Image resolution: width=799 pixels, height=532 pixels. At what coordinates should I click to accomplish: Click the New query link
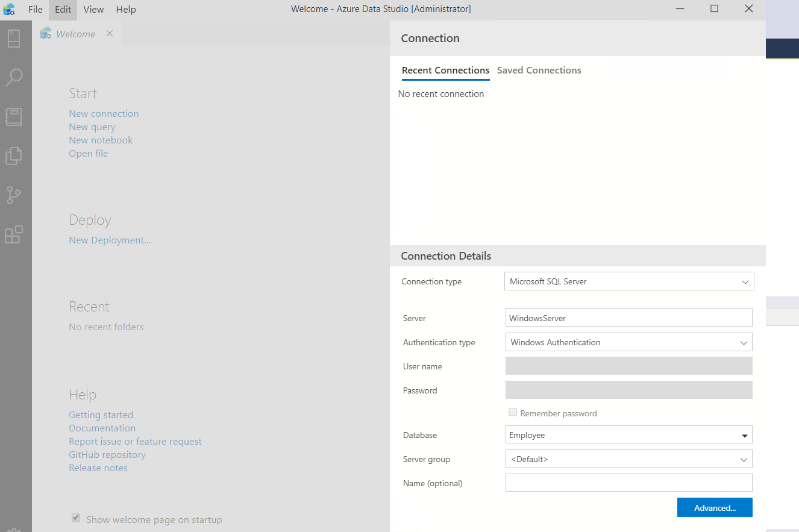[92, 127]
